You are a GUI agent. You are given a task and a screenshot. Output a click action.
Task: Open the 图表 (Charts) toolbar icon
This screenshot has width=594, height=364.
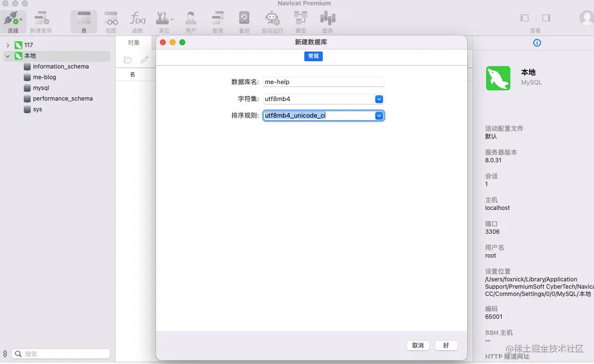coord(328,18)
